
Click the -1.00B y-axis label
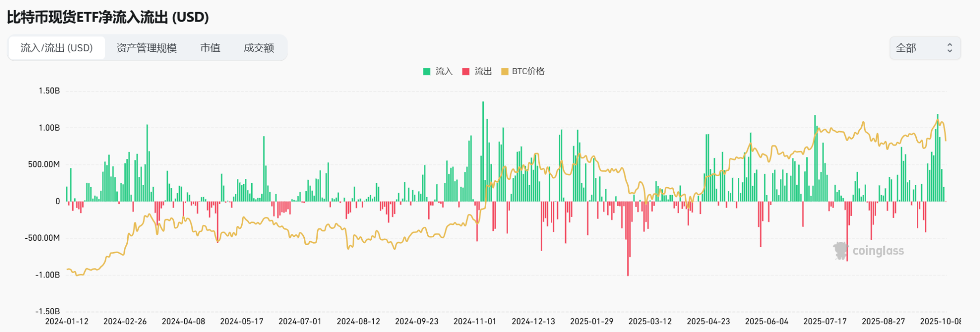coord(47,275)
